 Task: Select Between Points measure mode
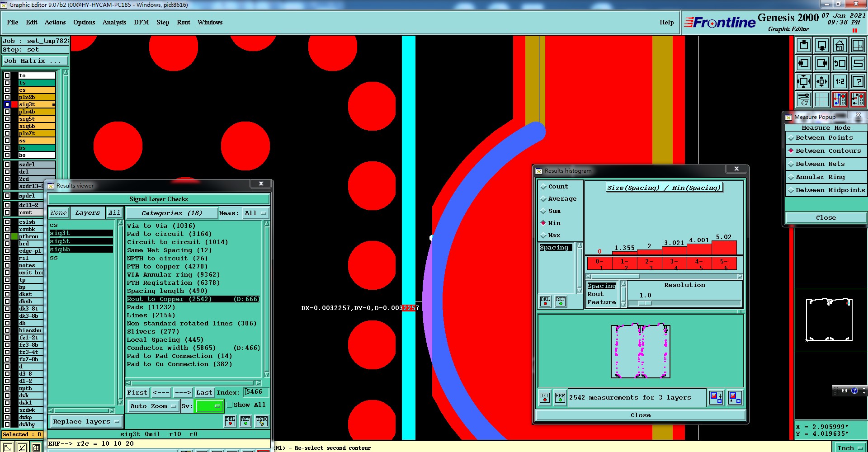point(826,138)
